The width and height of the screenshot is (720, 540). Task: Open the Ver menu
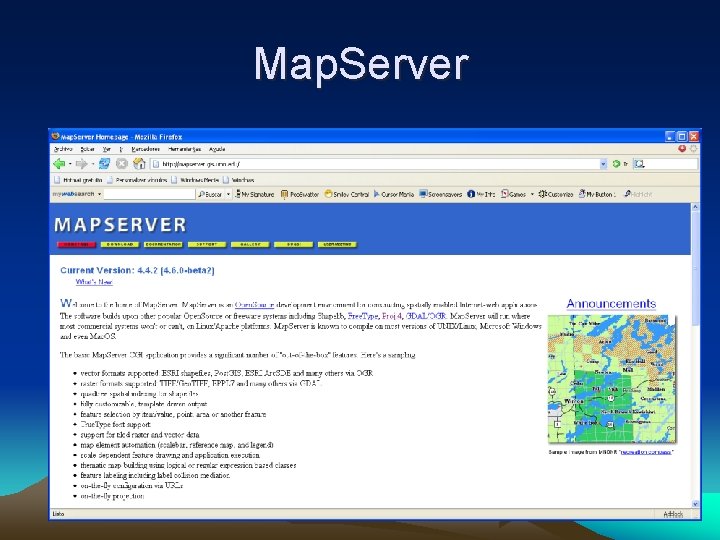(x=107, y=149)
